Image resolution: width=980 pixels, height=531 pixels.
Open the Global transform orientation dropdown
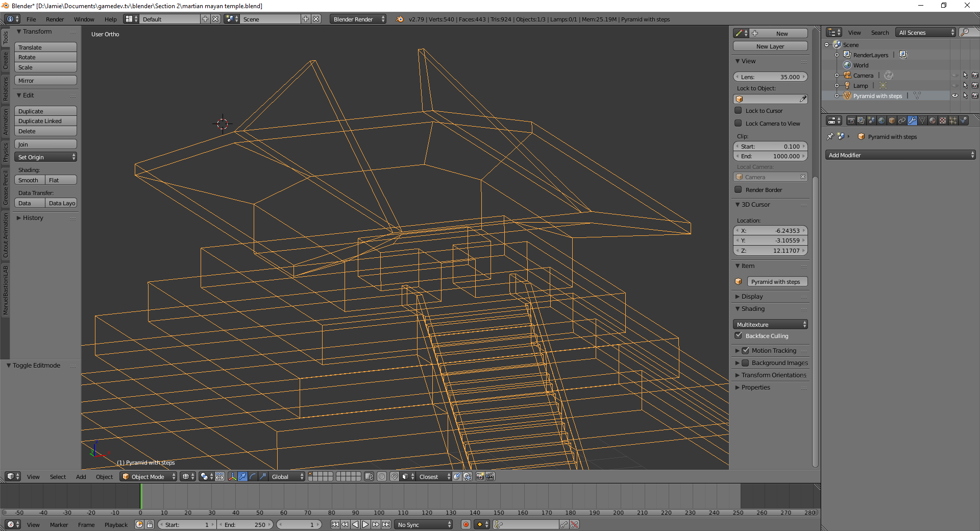[x=286, y=476]
